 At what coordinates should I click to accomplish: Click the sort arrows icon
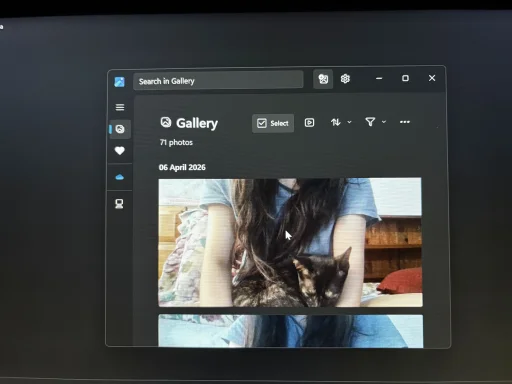click(336, 122)
